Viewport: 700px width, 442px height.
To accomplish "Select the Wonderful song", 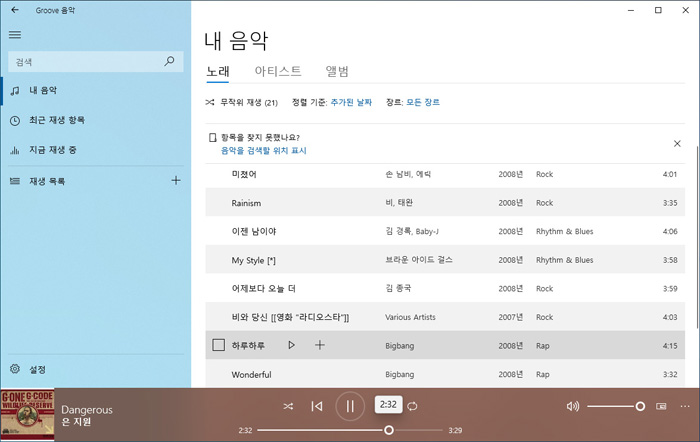I will coord(445,374).
